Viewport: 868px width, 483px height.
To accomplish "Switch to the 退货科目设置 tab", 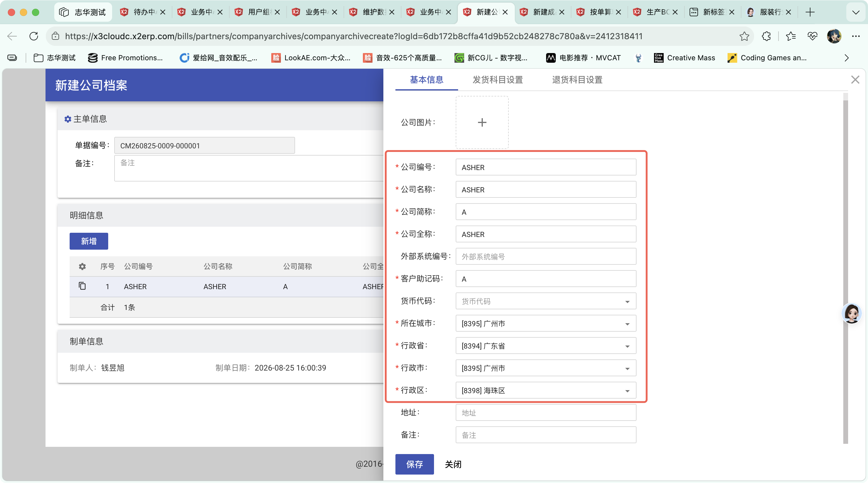I will tap(577, 80).
